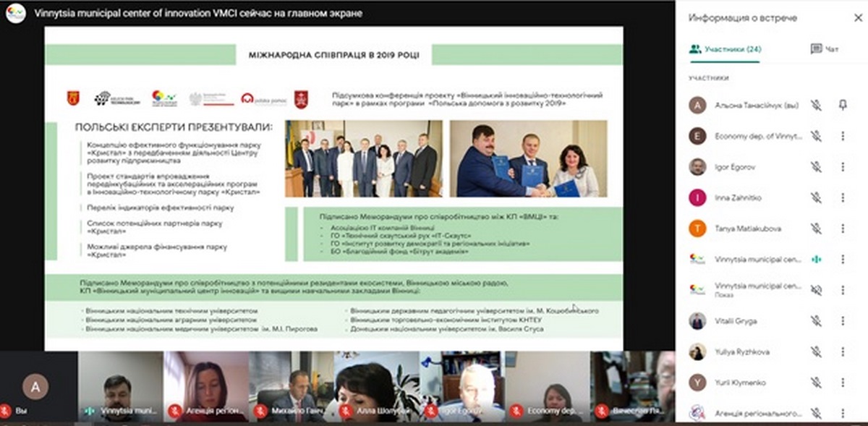
Task: Click the shared presentation slide on main screen
Action: (x=333, y=188)
